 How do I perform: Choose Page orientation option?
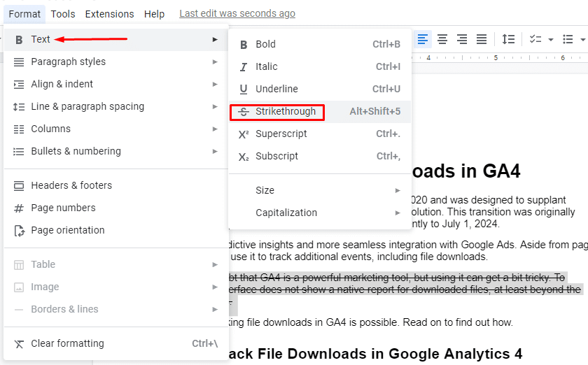[116, 231]
